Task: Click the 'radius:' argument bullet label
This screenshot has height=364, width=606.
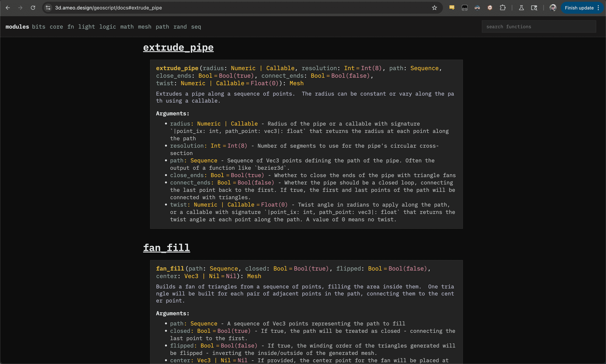Action: pyautogui.click(x=182, y=124)
